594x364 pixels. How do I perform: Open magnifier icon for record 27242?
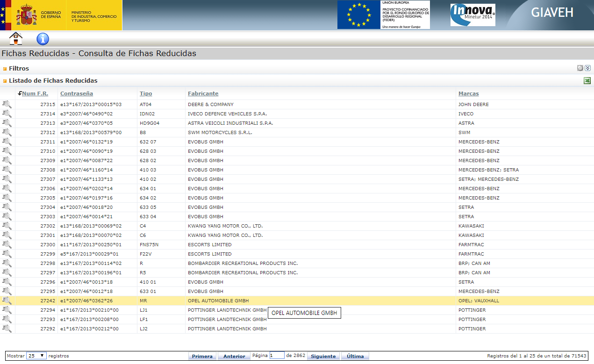[x=7, y=301]
